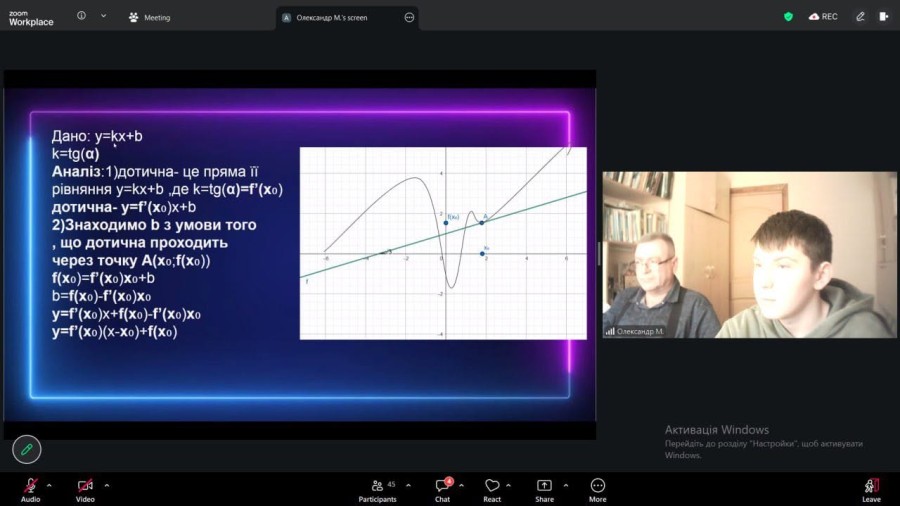This screenshot has height=506, width=900.
Task: Open the Participants panel
Action: pyautogui.click(x=378, y=490)
